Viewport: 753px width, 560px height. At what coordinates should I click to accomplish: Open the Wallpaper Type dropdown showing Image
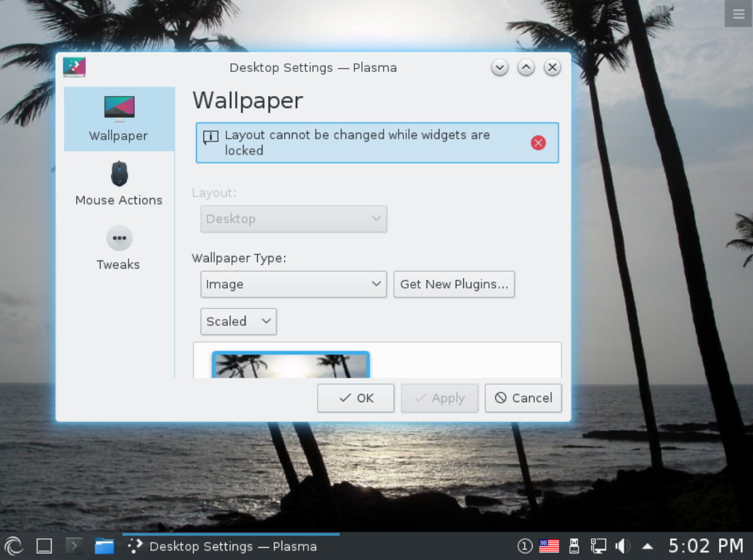(x=293, y=284)
